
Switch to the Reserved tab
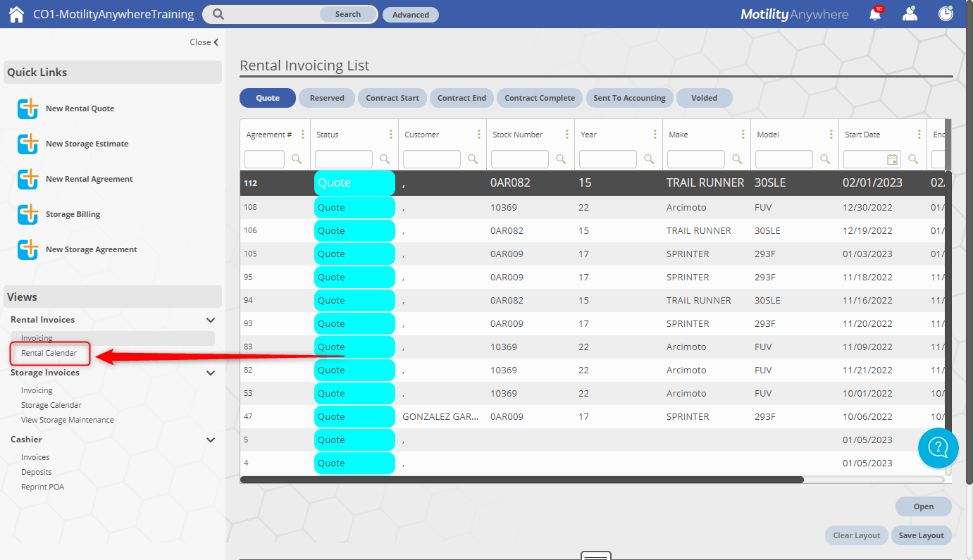click(x=327, y=98)
